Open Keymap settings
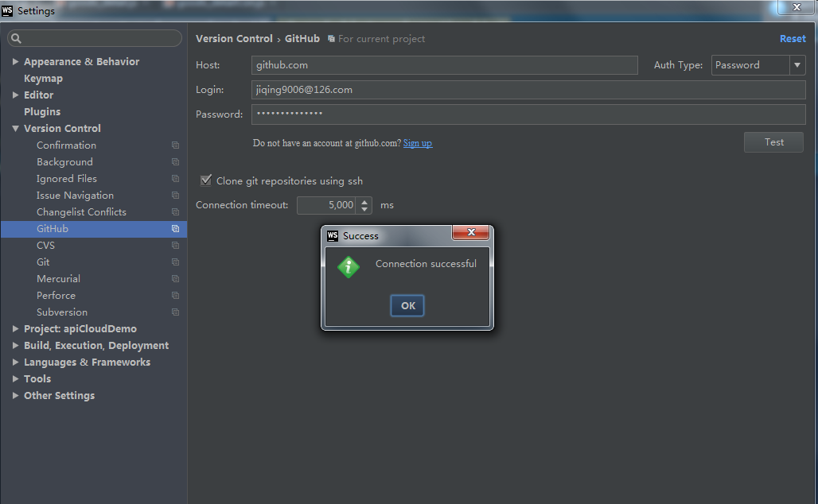 tap(43, 78)
